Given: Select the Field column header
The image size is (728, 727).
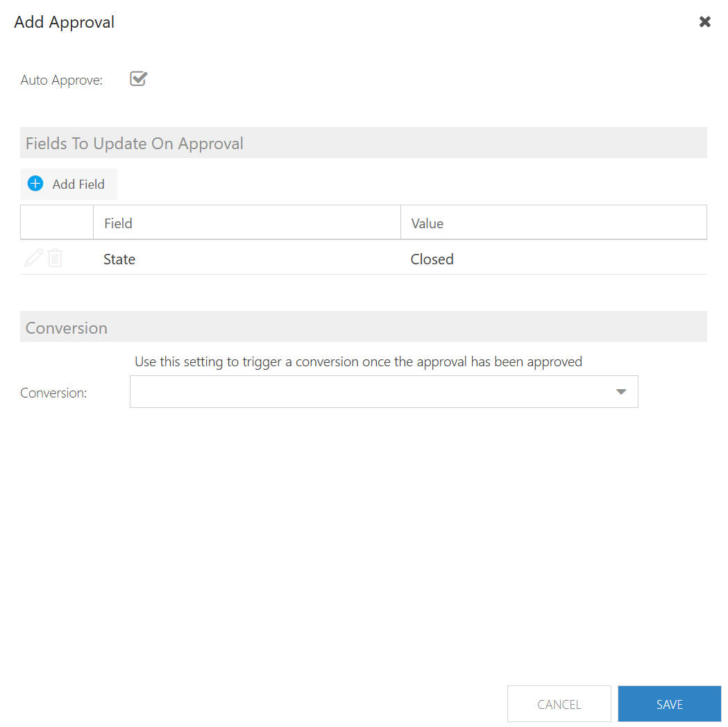Looking at the screenshot, I should (247, 223).
